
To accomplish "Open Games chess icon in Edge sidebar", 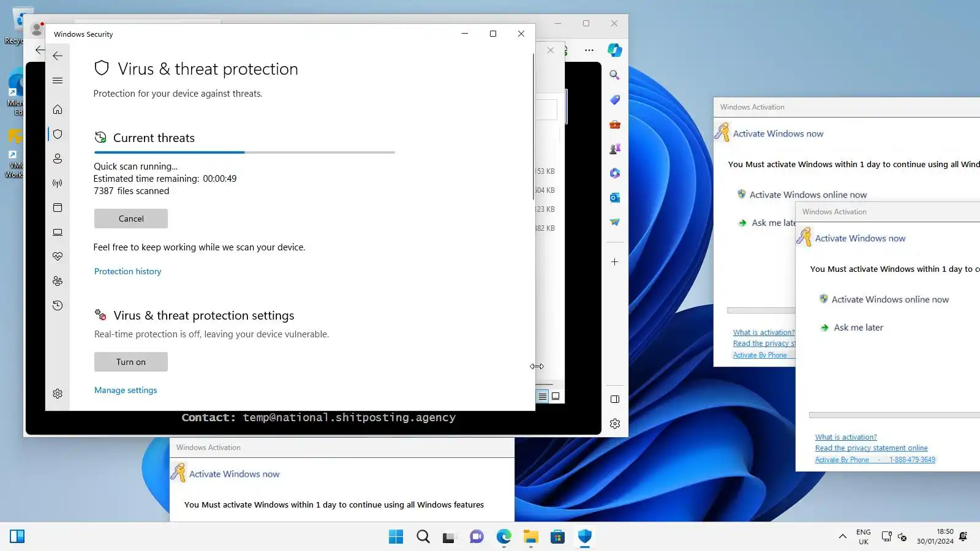I will [615, 149].
